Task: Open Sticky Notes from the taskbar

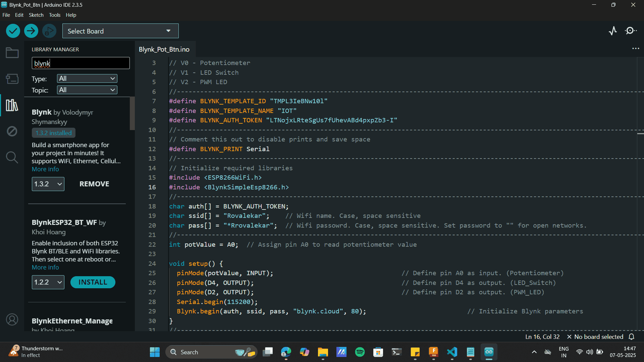Action: click(x=415, y=352)
